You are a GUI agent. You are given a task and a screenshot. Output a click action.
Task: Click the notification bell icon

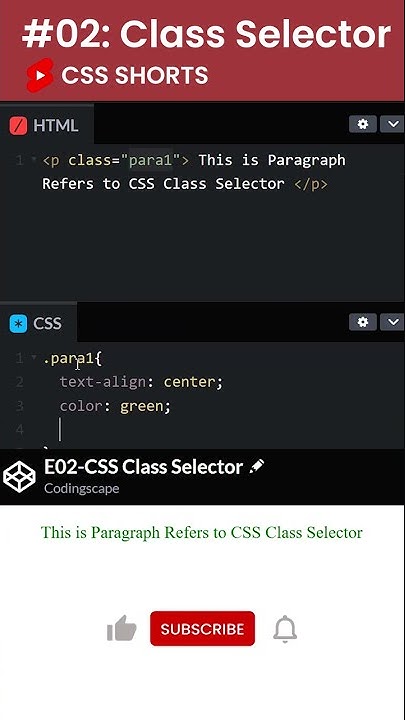(285, 629)
